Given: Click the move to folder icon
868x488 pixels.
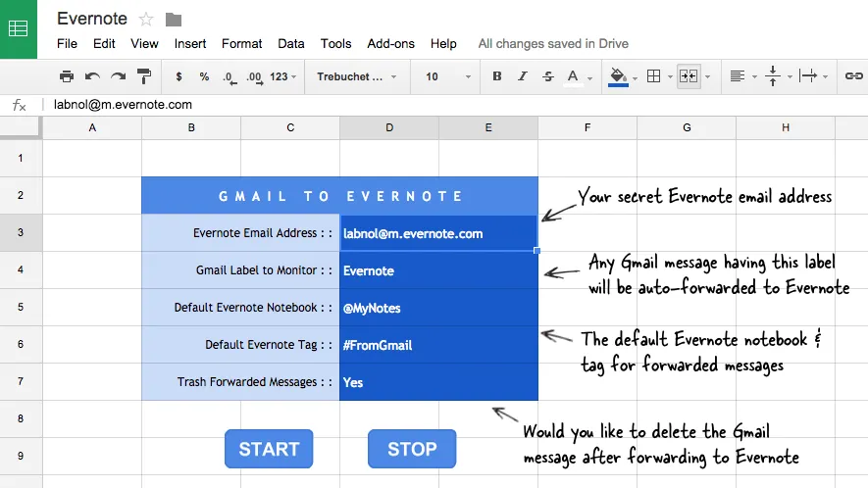Looking at the screenshot, I should (x=174, y=20).
